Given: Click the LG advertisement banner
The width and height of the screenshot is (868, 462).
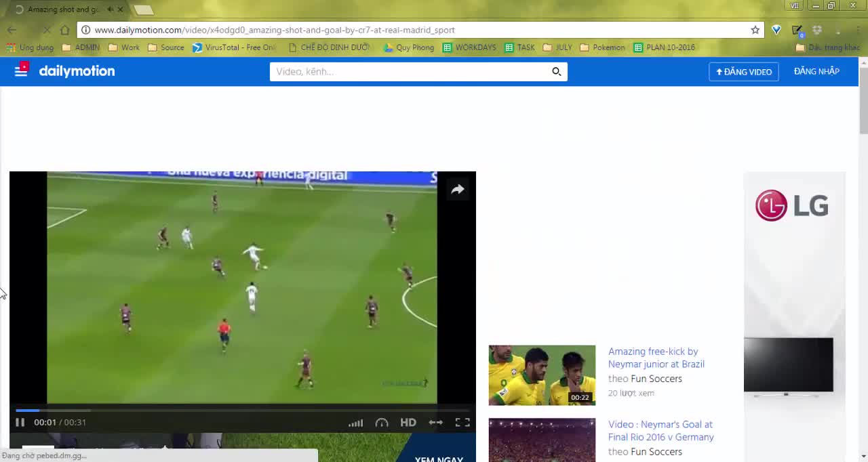Looking at the screenshot, I should [x=794, y=315].
